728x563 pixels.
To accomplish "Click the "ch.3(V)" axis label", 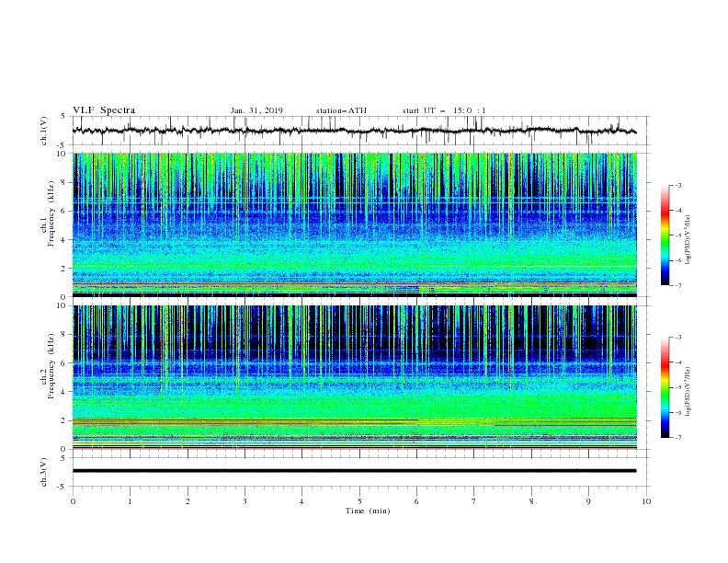I will coord(44,472).
